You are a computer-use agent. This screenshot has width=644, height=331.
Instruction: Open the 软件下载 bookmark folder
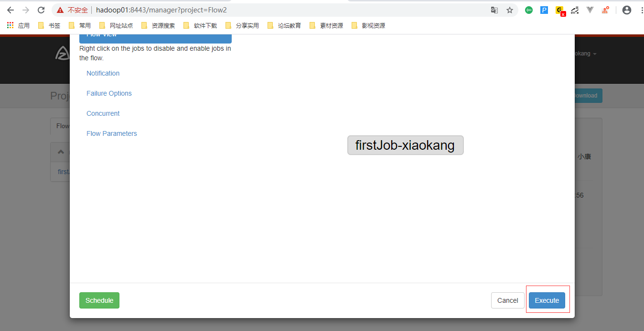(200, 26)
